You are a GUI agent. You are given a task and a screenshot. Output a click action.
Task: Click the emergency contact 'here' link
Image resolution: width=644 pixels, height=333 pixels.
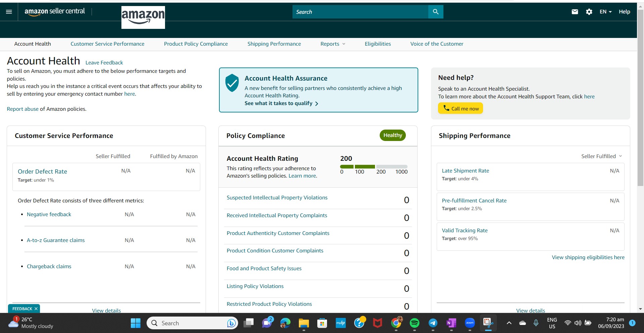click(x=129, y=94)
